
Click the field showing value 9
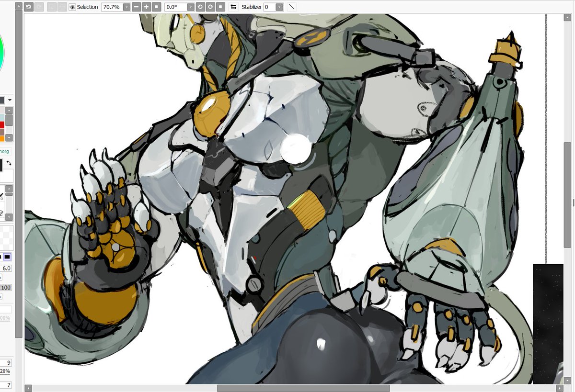click(x=6, y=363)
